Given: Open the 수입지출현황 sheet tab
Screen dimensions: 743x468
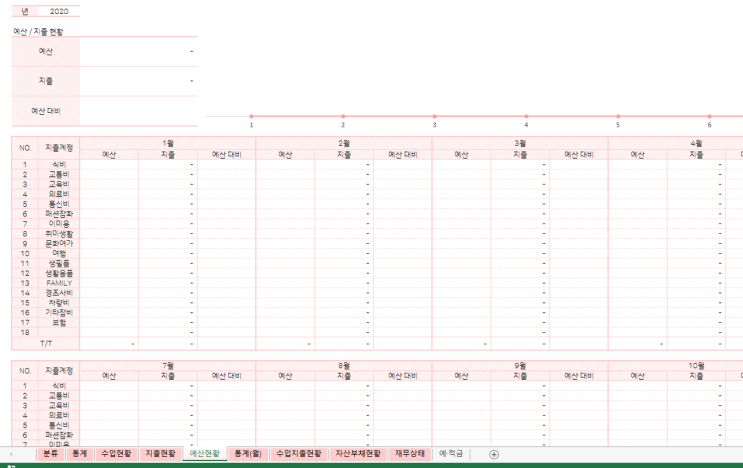Looking at the screenshot, I should coord(299,454).
